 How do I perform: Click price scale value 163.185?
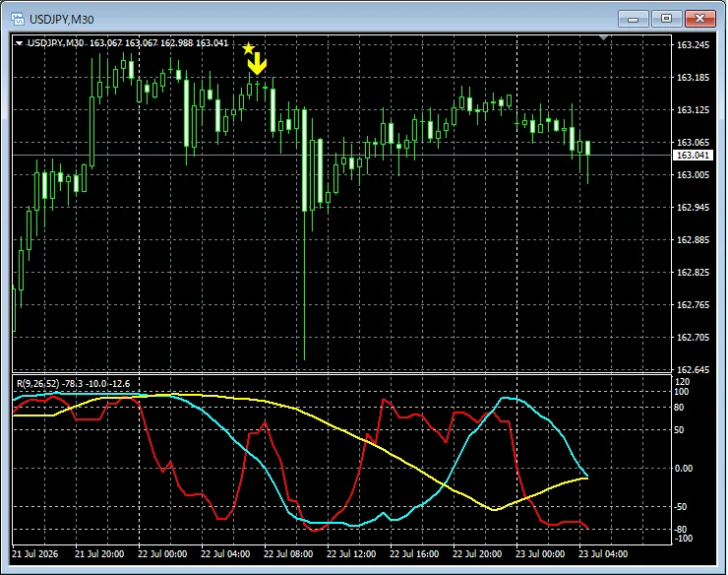coord(693,77)
